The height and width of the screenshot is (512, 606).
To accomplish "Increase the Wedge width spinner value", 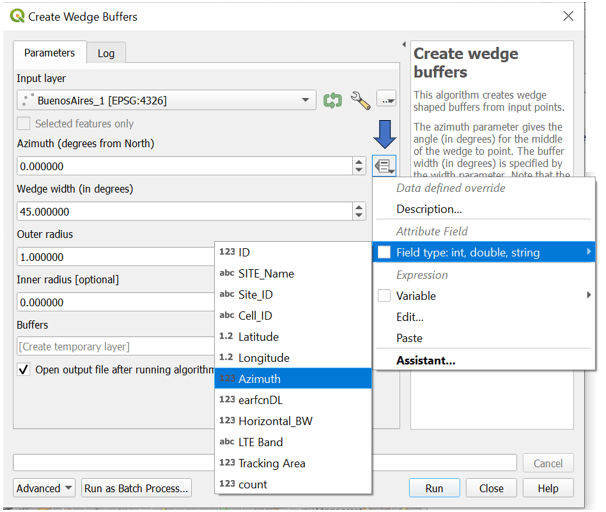I will coord(359,206).
